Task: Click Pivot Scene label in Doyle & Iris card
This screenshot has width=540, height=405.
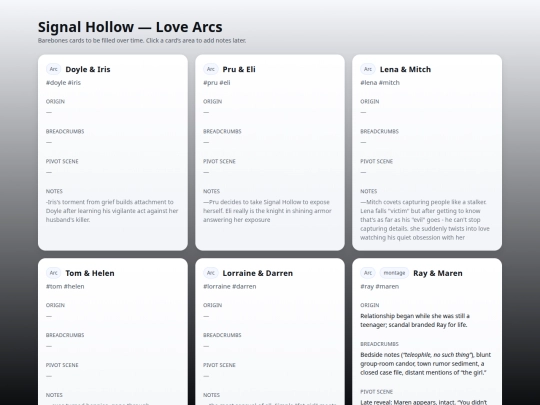Action: click(62, 162)
